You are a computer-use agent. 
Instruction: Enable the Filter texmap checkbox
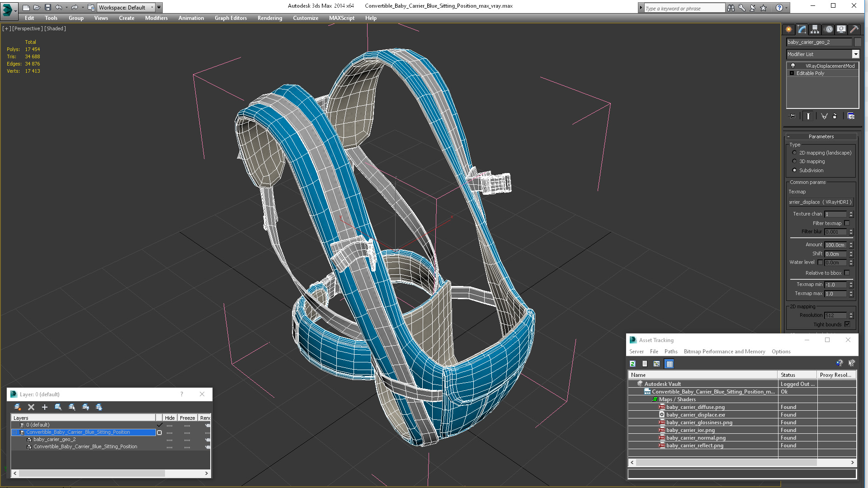coord(847,223)
